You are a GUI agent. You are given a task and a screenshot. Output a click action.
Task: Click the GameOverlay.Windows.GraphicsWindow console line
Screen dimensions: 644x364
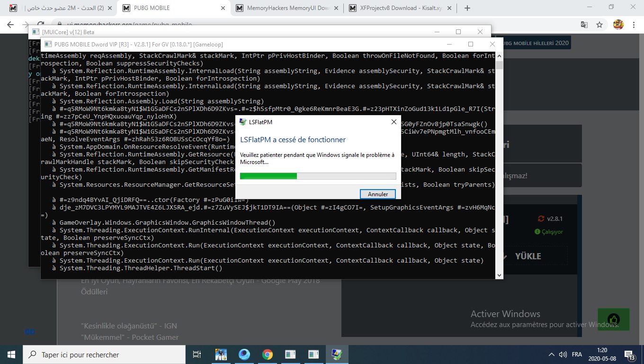point(163,222)
